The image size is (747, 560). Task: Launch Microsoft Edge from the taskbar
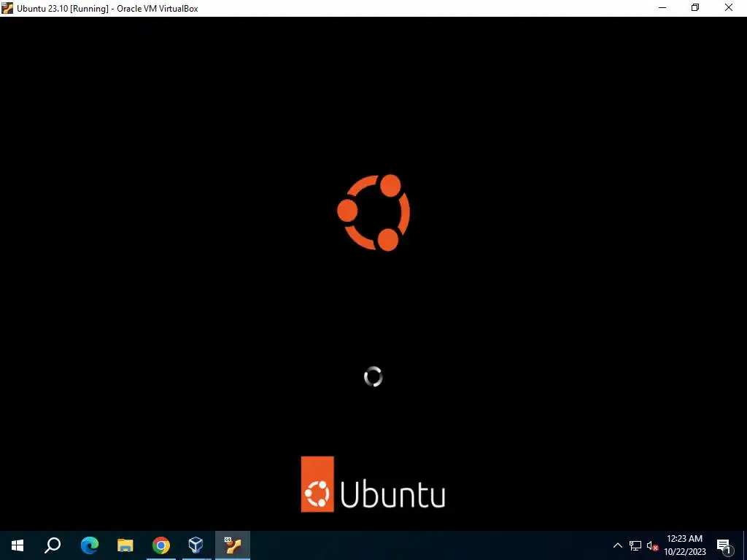coord(89,545)
